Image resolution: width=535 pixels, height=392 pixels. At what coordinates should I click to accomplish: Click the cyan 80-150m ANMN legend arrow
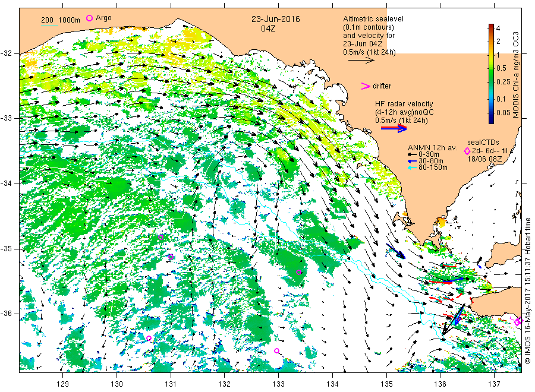(x=412, y=167)
